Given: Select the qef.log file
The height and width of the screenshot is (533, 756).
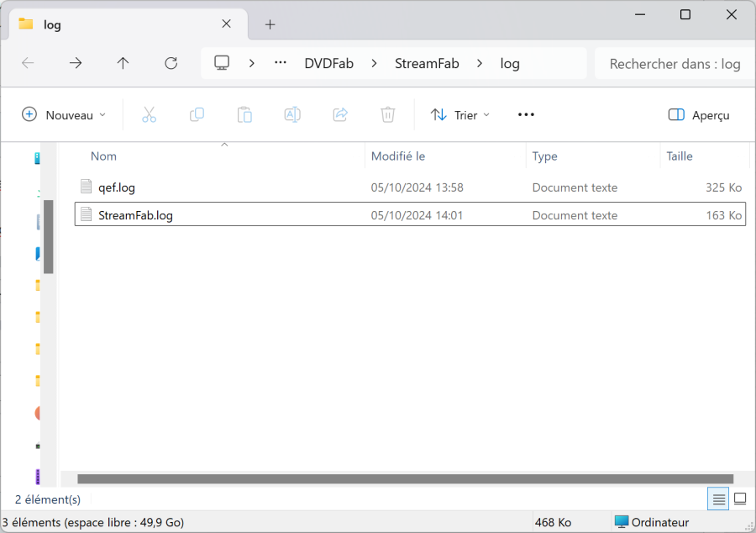Looking at the screenshot, I should coord(116,187).
